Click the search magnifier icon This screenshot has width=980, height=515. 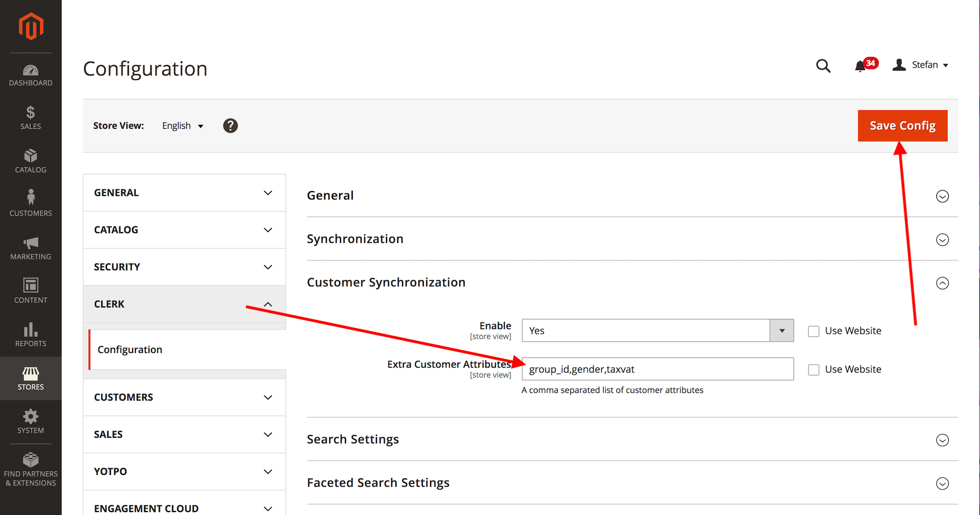(x=823, y=66)
